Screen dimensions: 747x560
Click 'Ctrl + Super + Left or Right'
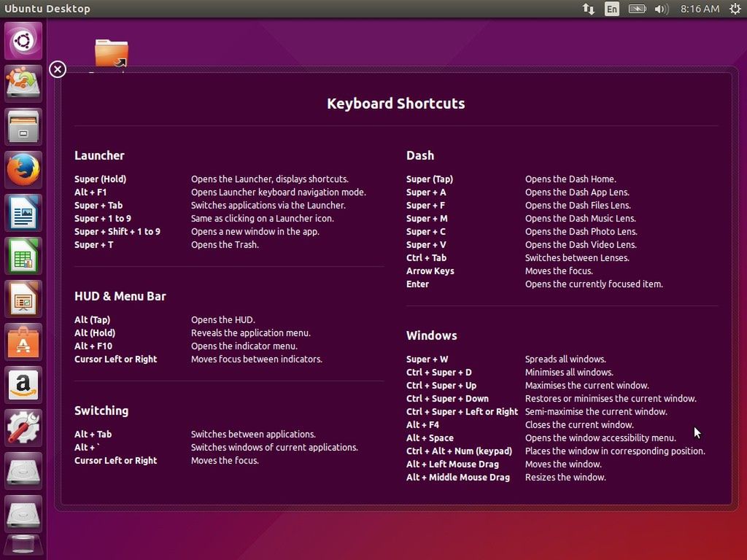click(x=462, y=411)
